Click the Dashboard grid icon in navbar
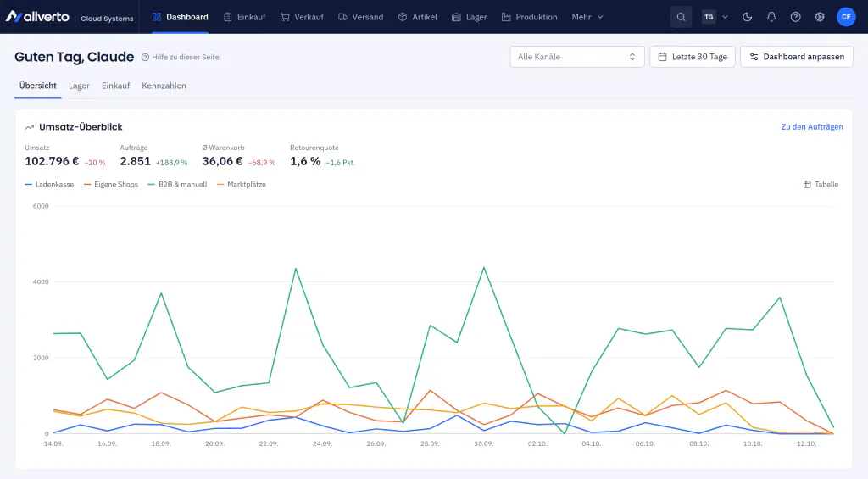 157,17
